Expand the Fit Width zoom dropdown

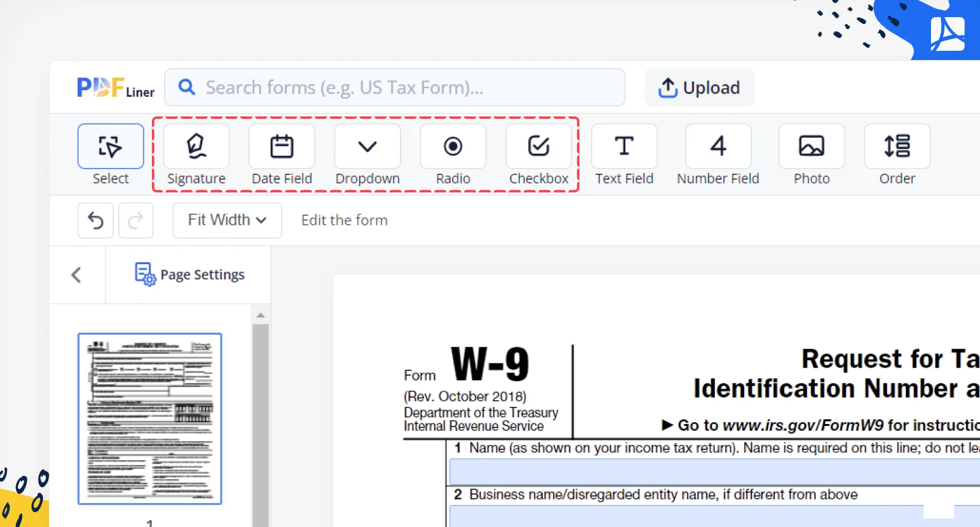tap(227, 220)
